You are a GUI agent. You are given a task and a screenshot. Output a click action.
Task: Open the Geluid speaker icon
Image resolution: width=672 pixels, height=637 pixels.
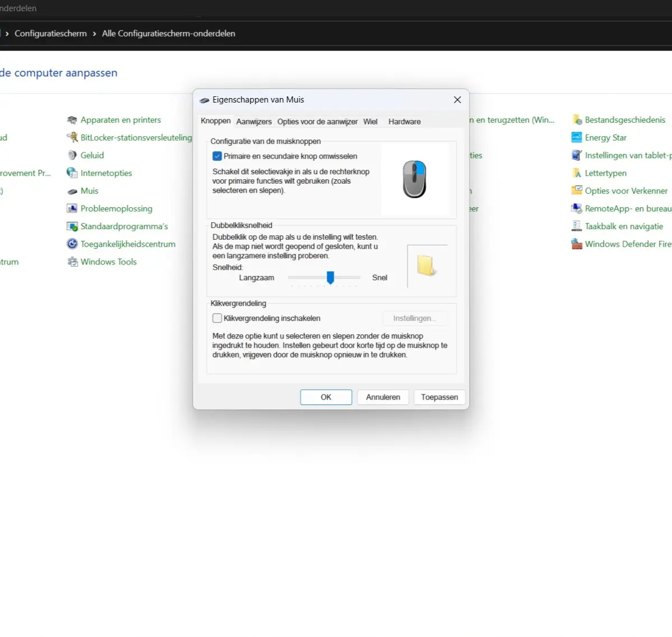click(x=72, y=155)
